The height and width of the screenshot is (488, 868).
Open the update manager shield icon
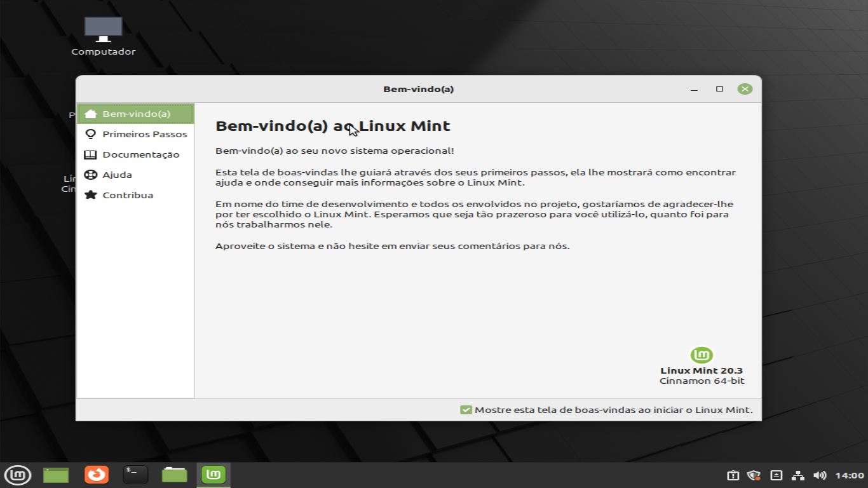[754, 475]
